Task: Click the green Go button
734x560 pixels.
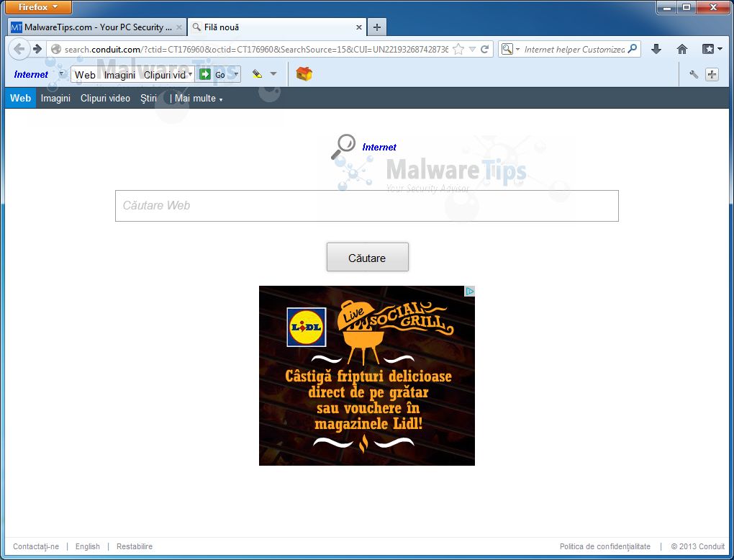Action: (x=212, y=74)
